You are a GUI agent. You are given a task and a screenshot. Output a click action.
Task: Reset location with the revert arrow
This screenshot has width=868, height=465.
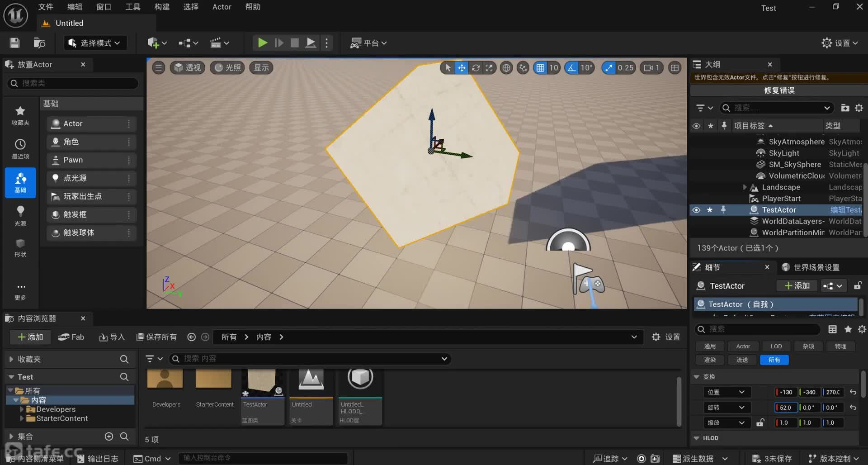853,392
